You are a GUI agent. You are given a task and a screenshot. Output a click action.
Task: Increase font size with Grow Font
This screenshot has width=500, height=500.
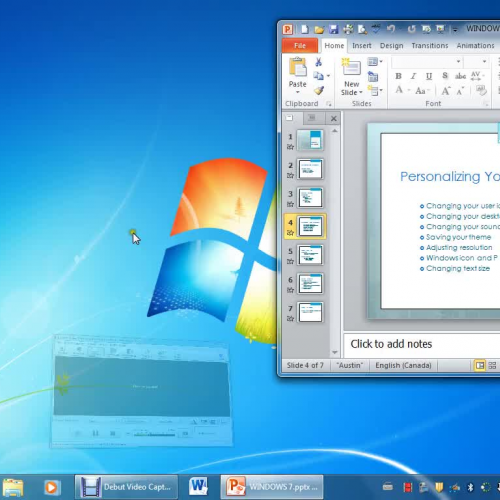446,91
